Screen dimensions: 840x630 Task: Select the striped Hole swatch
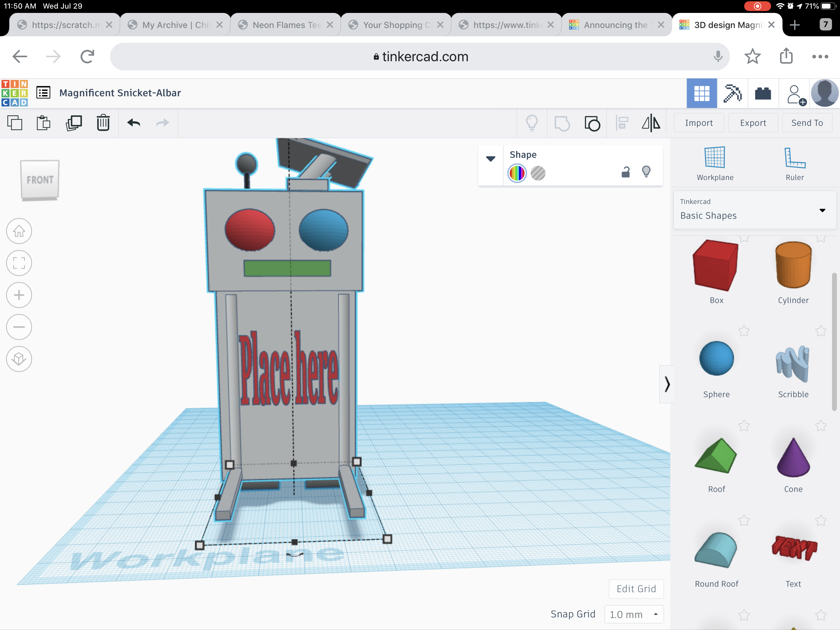538,173
